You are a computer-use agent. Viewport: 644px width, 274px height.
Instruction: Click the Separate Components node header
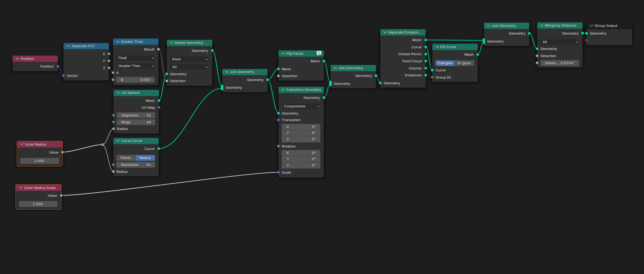(x=403, y=32)
